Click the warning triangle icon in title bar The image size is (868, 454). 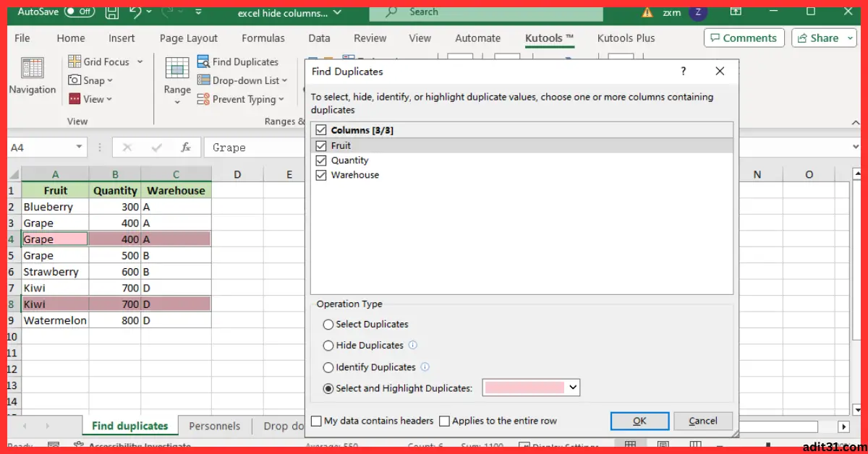tap(647, 12)
